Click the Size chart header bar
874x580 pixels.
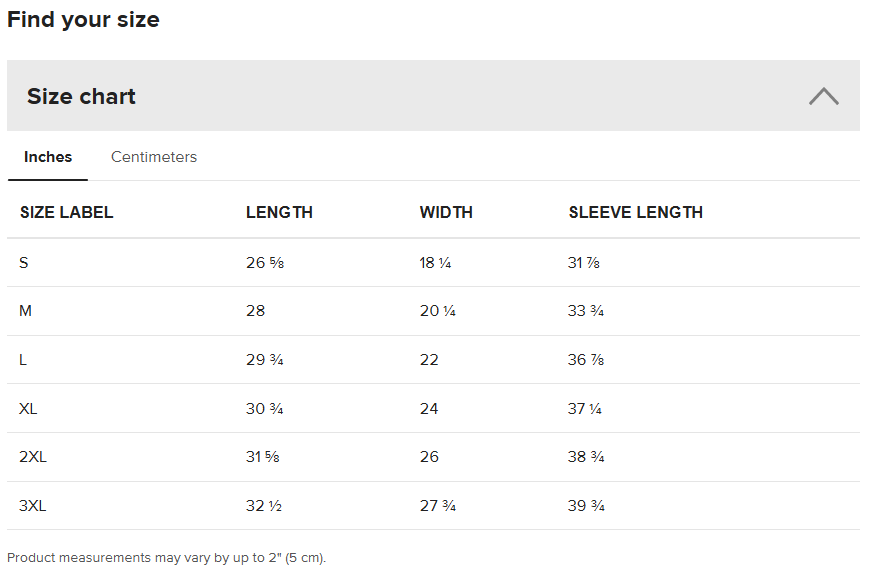(400, 96)
